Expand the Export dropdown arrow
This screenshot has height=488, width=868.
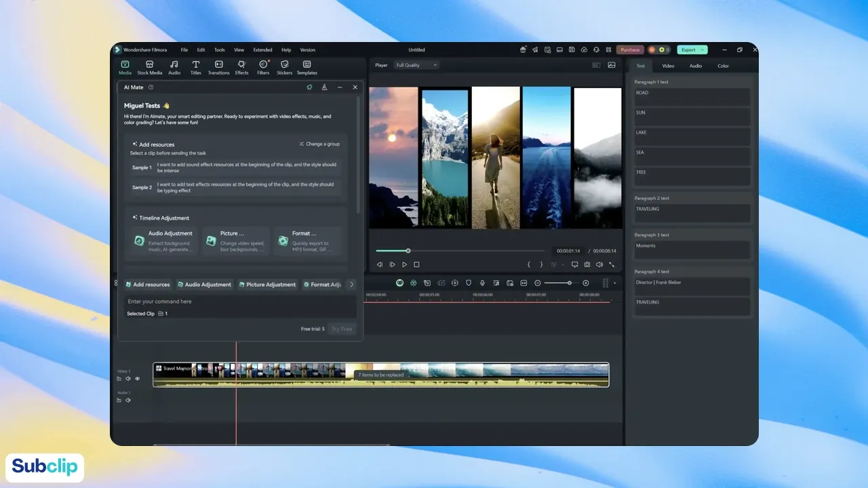coord(703,49)
